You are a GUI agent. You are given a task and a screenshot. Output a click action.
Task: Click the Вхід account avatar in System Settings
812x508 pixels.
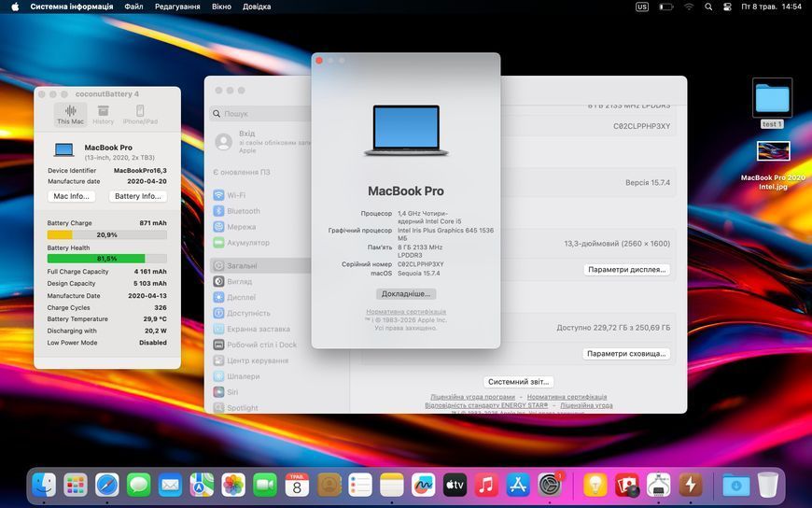coord(224,142)
